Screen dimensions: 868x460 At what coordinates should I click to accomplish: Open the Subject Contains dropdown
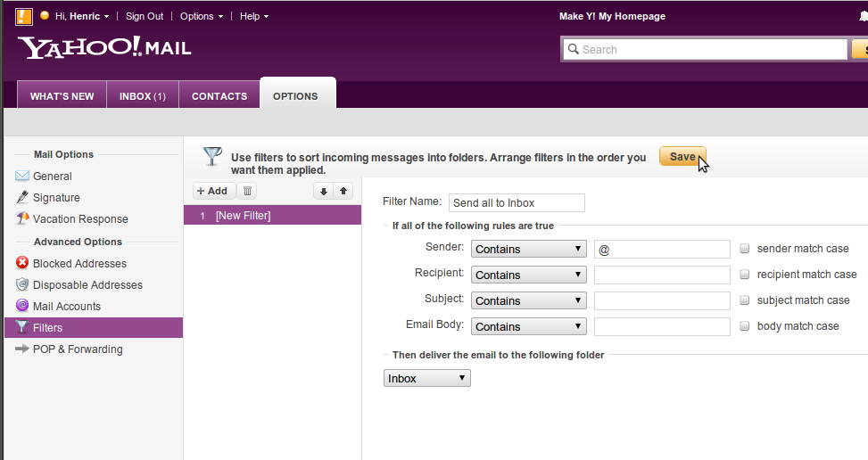pos(529,300)
